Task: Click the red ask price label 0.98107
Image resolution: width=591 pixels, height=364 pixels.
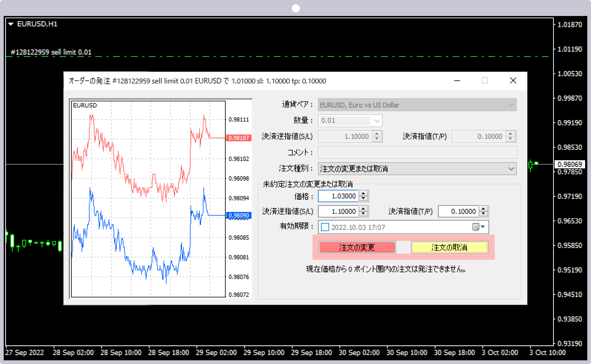Action: (x=239, y=138)
